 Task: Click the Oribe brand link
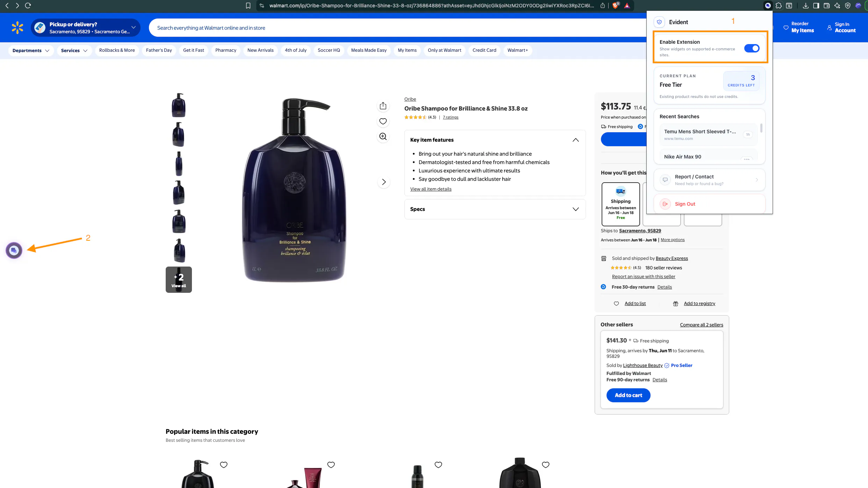(x=410, y=99)
